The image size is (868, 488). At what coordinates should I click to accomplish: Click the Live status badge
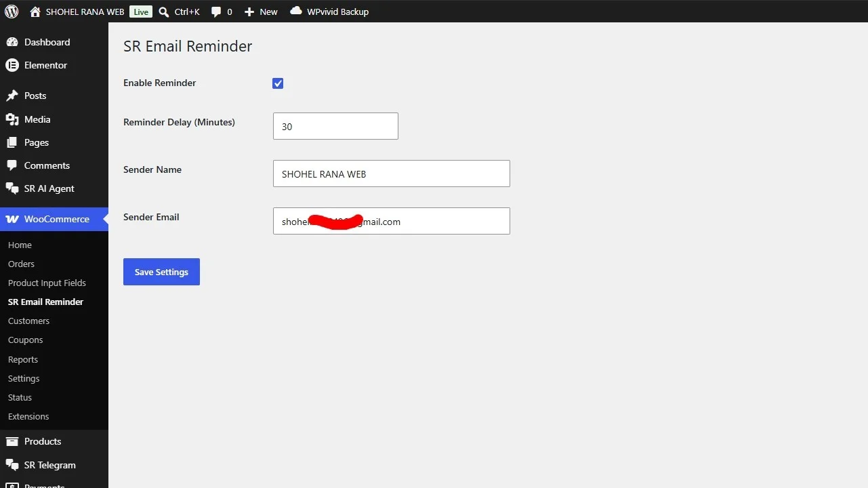click(141, 12)
